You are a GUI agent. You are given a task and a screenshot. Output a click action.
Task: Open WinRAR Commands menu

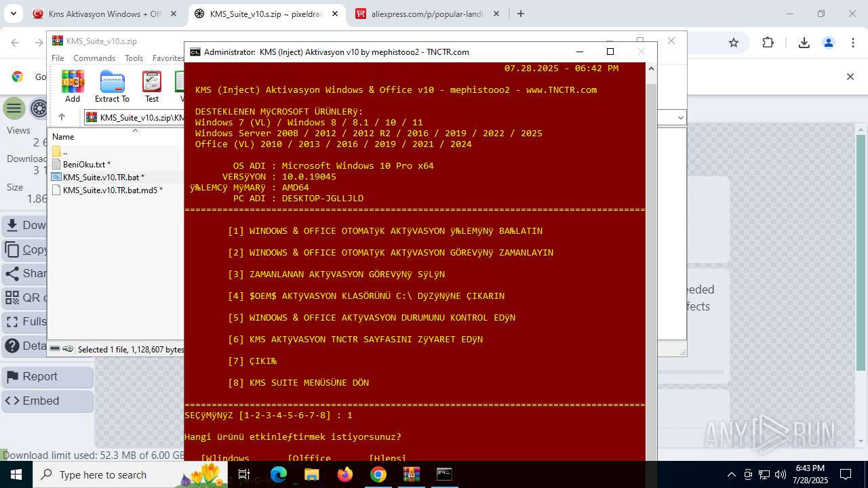click(x=94, y=58)
